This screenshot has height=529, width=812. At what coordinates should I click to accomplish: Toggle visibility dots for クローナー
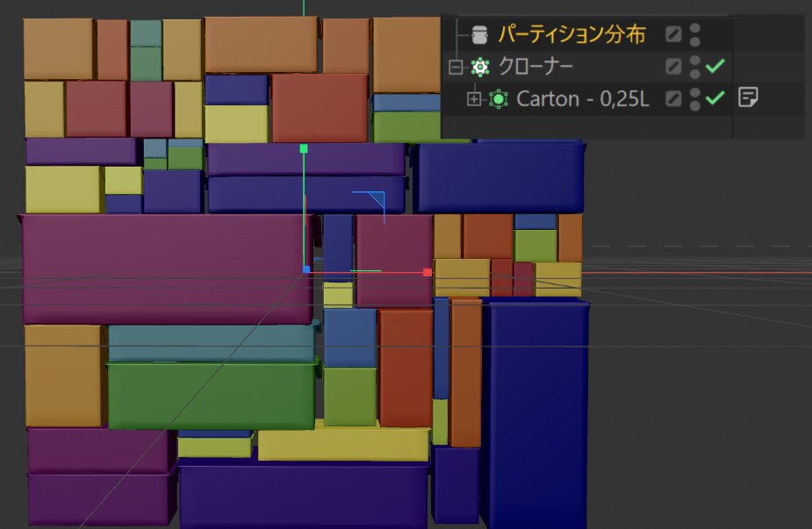[695, 67]
